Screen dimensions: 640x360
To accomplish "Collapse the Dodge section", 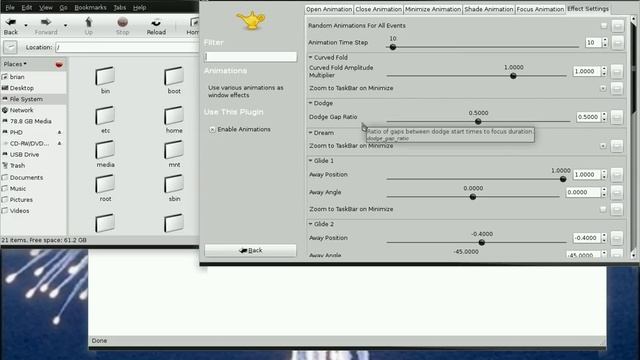I will (x=311, y=103).
